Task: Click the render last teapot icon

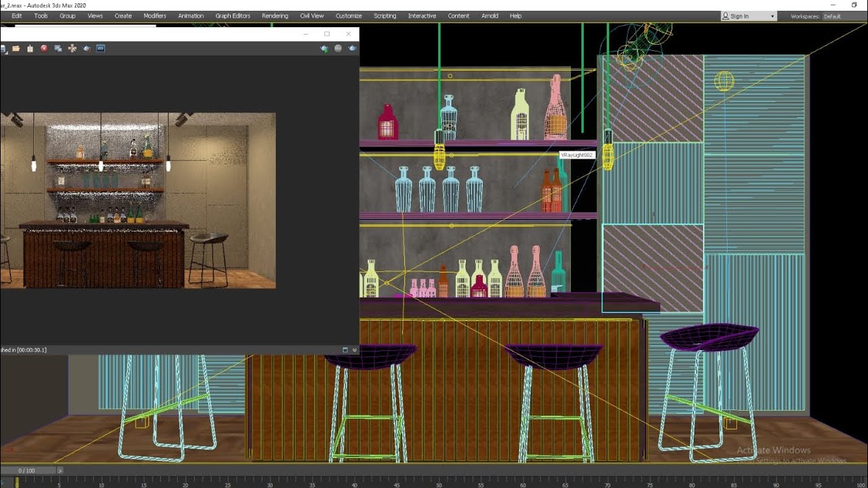Action: pyautogui.click(x=324, y=49)
